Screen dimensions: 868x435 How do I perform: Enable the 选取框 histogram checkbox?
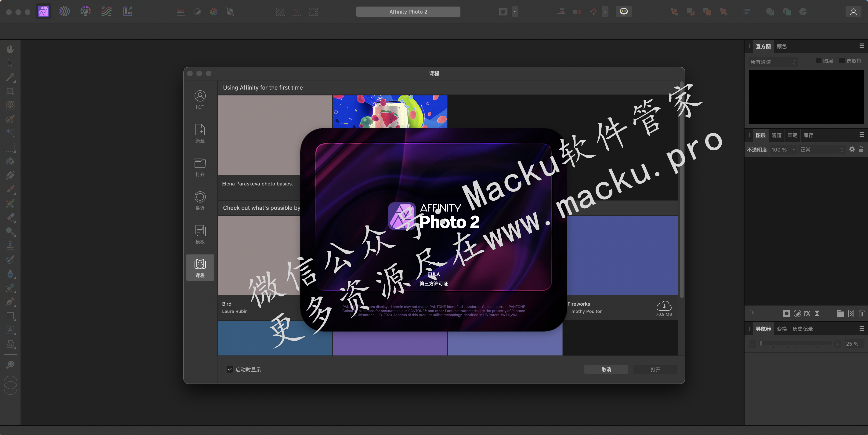click(842, 61)
